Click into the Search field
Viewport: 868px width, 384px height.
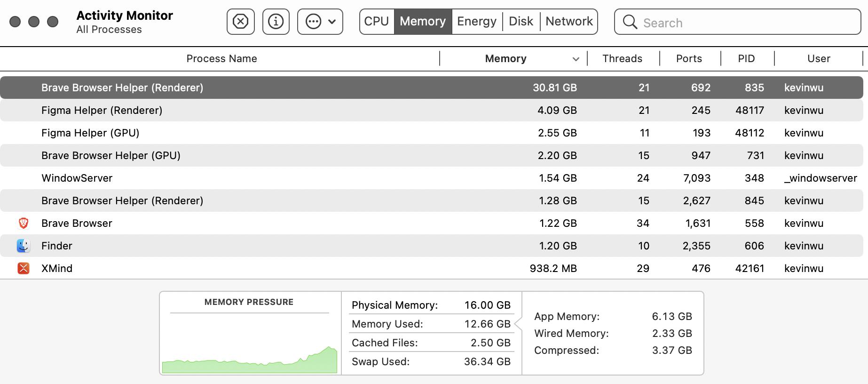(x=748, y=23)
